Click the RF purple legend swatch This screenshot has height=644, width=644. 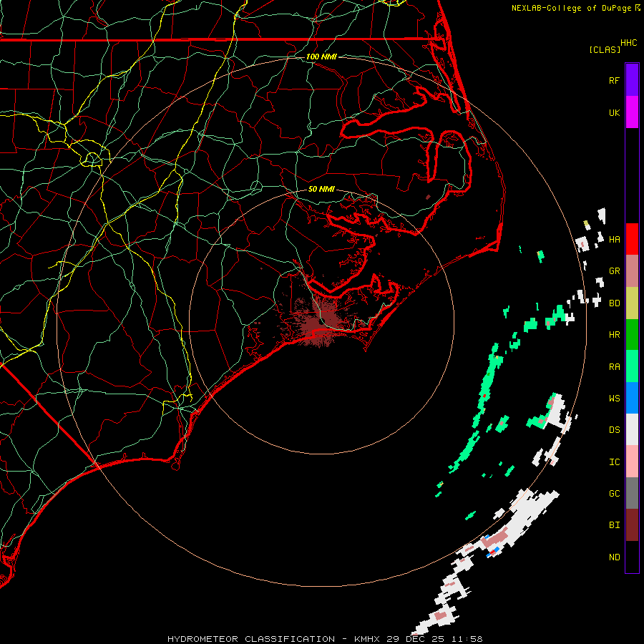pyautogui.click(x=632, y=80)
